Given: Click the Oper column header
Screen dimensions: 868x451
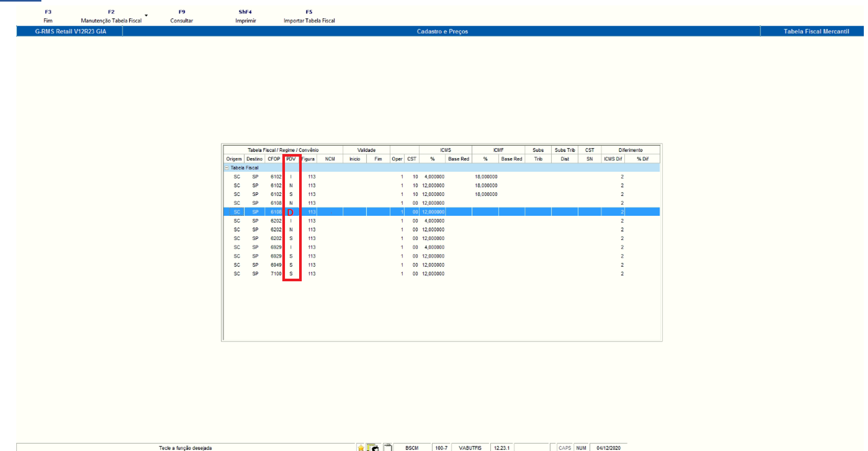Looking at the screenshot, I should coord(397,159).
